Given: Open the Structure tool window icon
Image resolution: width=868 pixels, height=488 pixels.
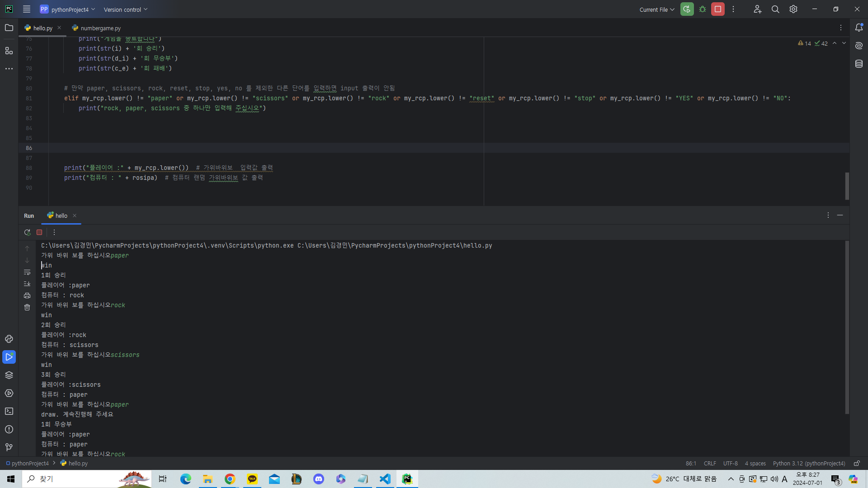Looking at the screenshot, I should [x=9, y=51].
